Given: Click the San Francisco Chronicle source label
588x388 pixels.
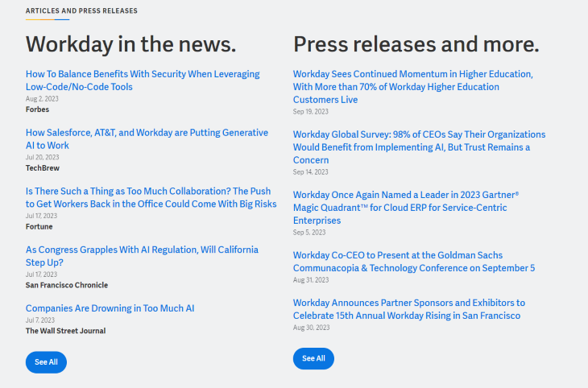Looking at the screenshot, I should 66,285.
